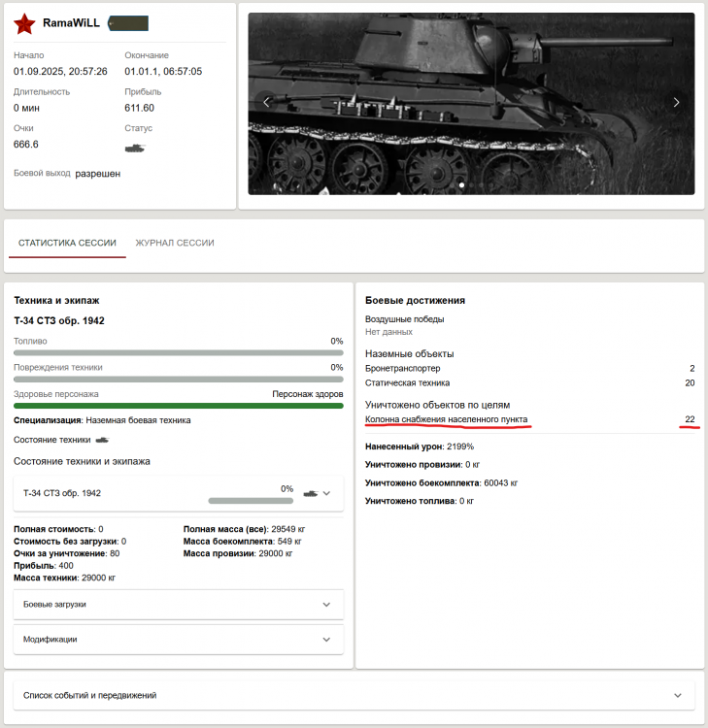Select the active carousel indicator dot
Viewport: 708px width, 728px height.
coord(461,183)
